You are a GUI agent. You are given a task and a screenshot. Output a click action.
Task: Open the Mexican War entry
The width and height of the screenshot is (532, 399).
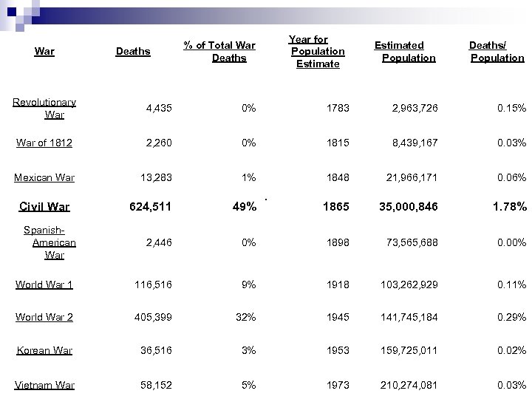tap(44, 177)
